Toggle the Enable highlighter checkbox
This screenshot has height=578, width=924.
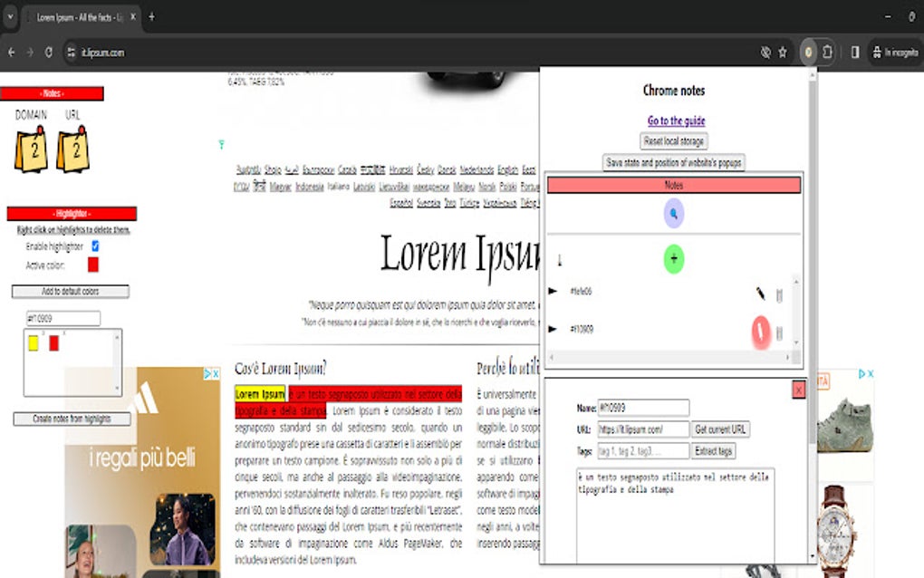94,245
